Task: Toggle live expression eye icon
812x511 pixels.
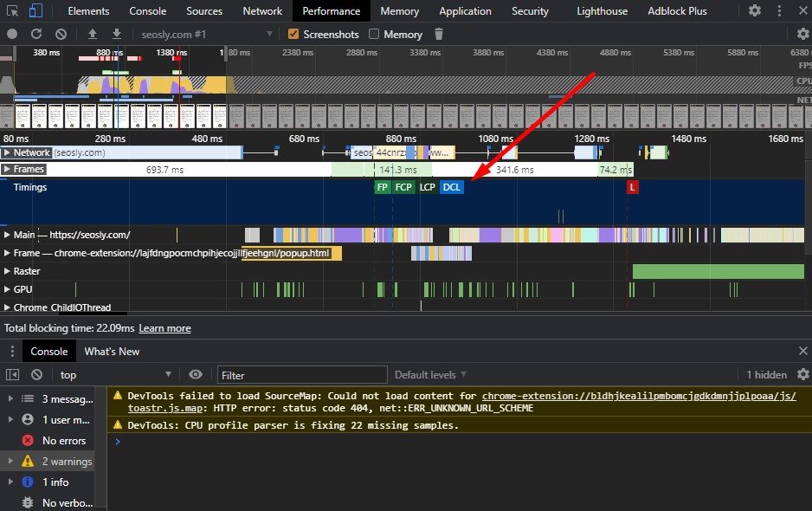Action: pyautogui.click(x=196, y=374)
